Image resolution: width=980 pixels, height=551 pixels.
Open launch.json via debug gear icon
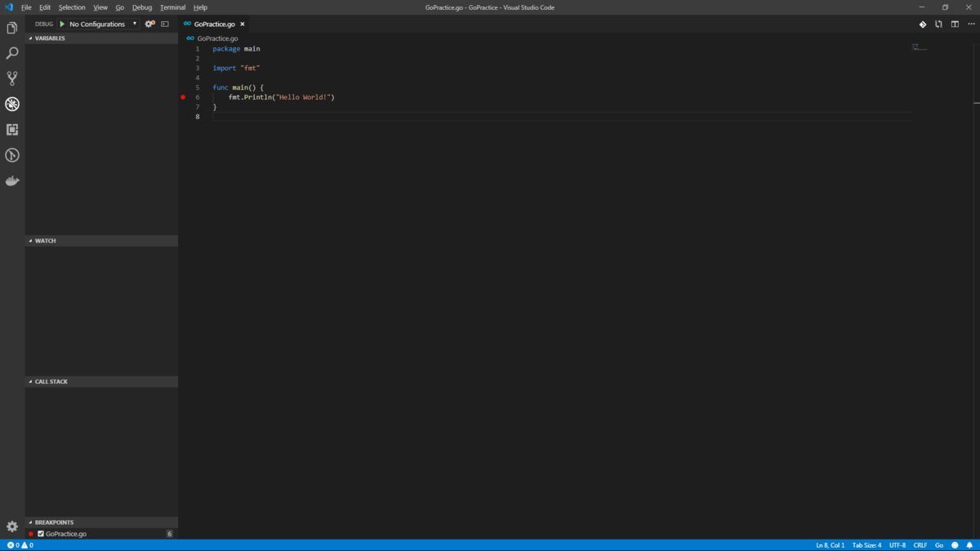[149, 24]
